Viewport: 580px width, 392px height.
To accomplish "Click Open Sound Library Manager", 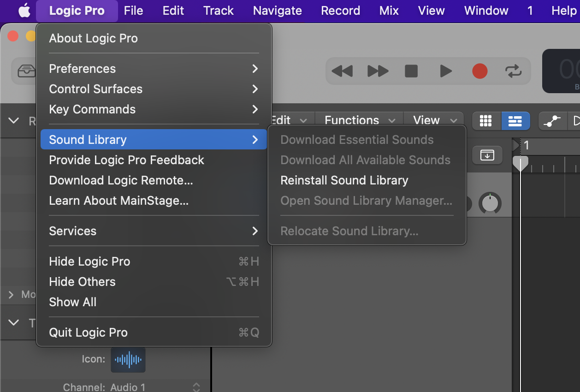I will (367, 201).
